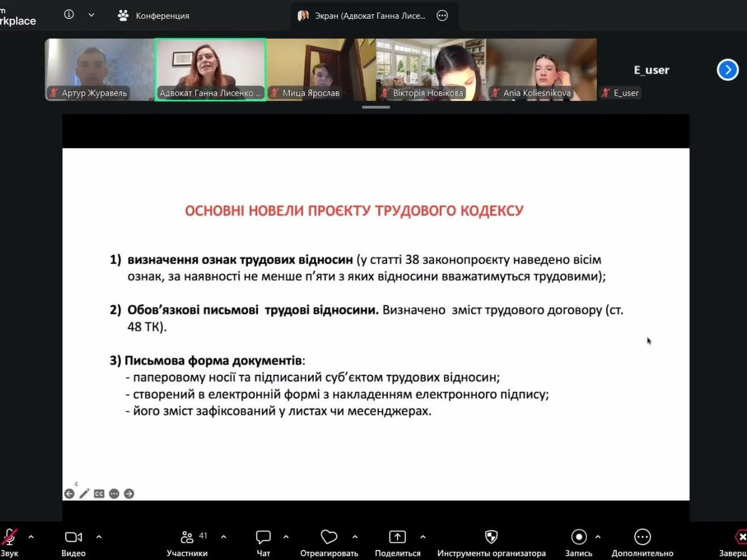Expand recording options arrow next to Запись
This screenshot has width=747, height=560.
599,537
